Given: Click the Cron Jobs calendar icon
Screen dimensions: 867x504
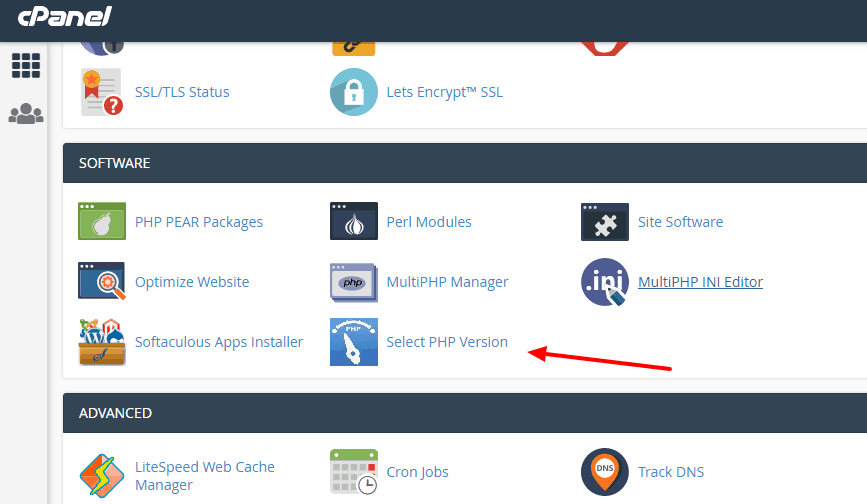Looking at the screenshot, I should click(354, 472).
